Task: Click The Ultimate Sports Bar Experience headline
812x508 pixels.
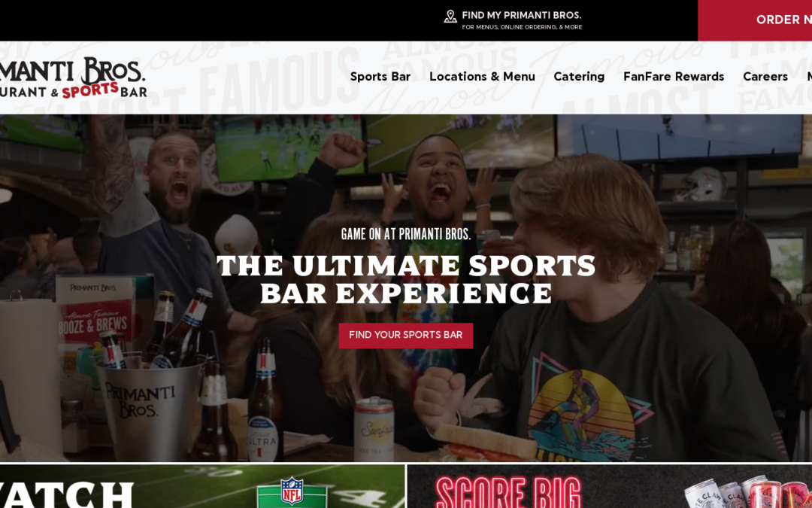Action: coord(406,279)
